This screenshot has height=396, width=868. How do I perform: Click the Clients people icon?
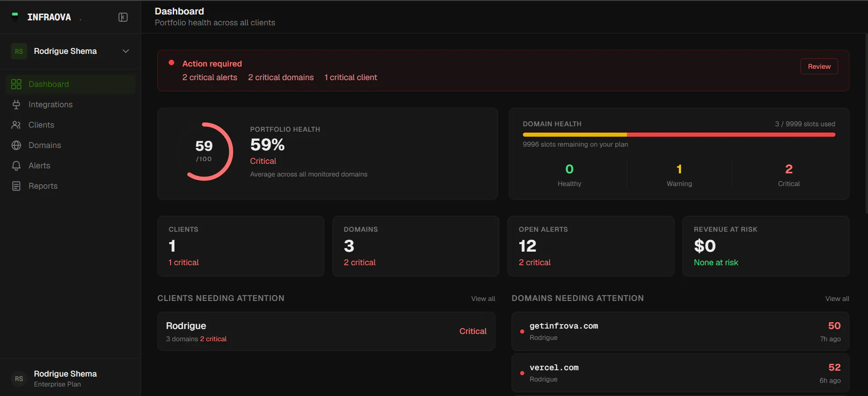pyautogui.click(x=16, y=125)
